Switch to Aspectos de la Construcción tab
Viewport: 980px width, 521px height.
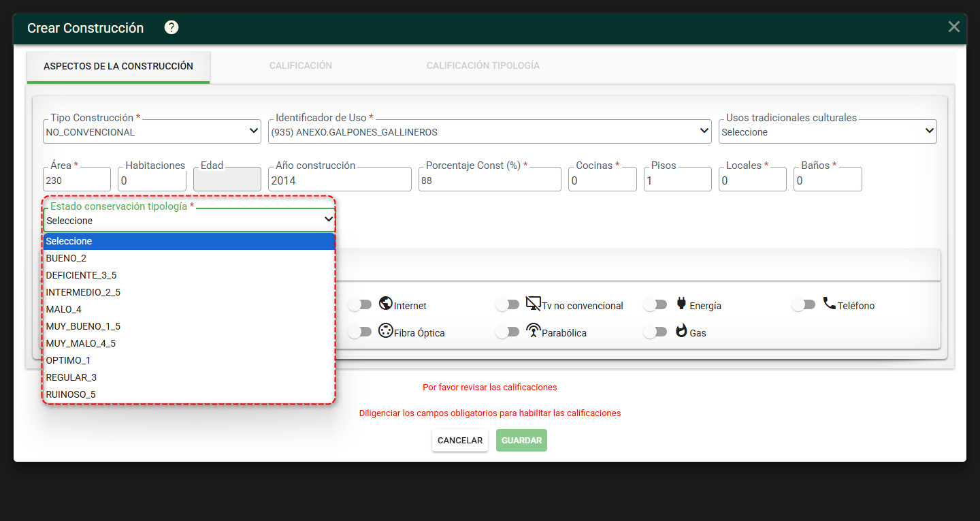point(118,67)
